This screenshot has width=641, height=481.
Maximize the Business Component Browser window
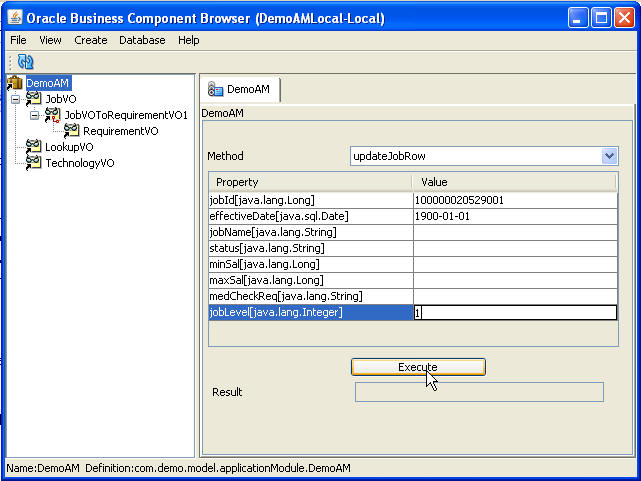[x=601, y=18]
